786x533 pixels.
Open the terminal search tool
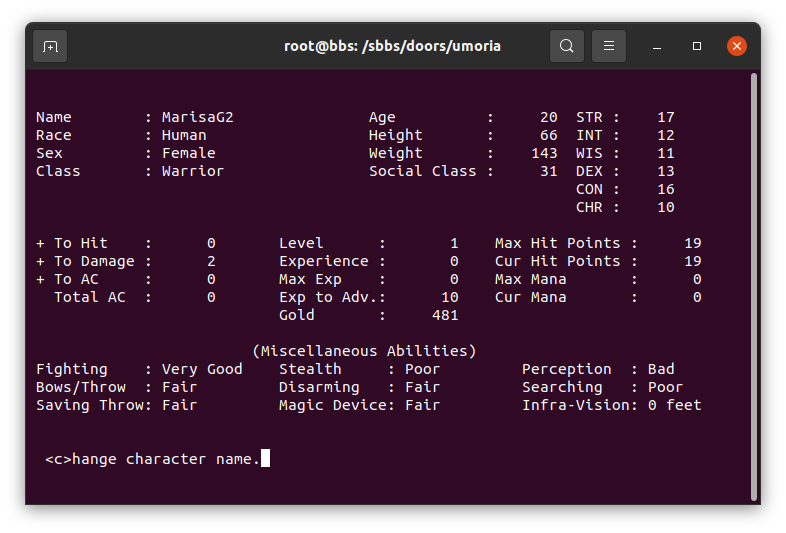566,46
